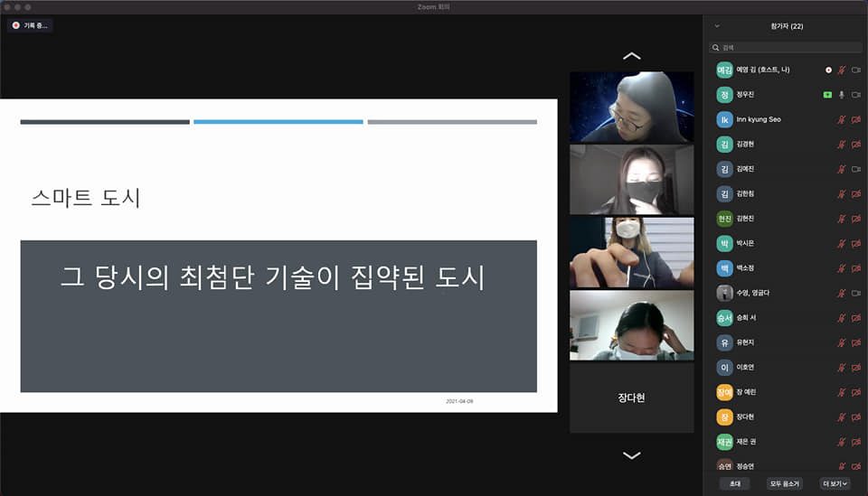Select the 재은 권 participant name
The width and height of the screenshot is (868, 496).
click(x=746, y=442)
